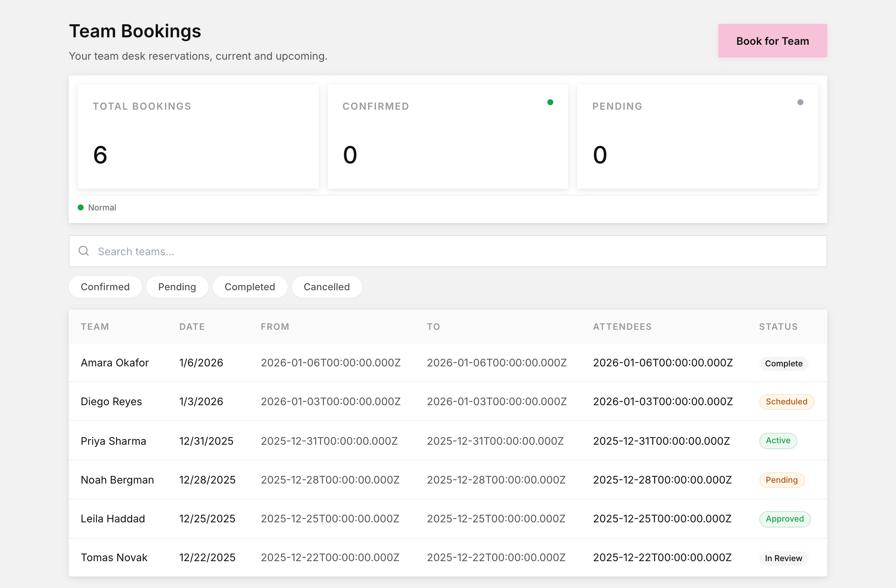896x588 pixels.
Task: Select the Confirmed stat card
Action: click(448, 136)
